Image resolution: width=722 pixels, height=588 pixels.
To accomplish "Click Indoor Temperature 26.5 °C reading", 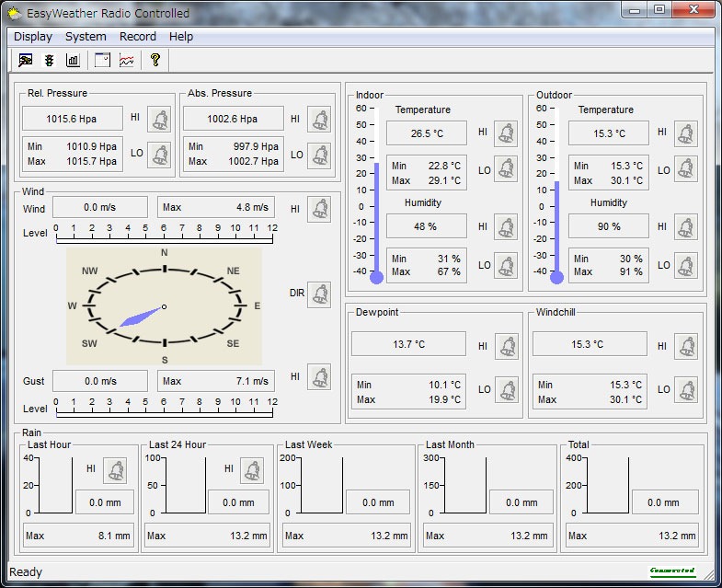I will pyautogui.click(x=427, y=133).
